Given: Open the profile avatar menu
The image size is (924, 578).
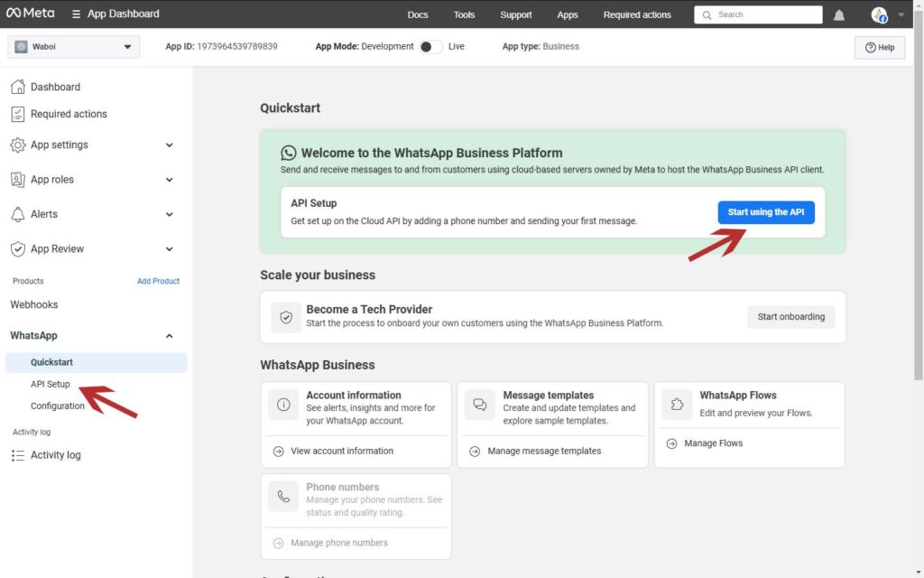Looking at the screenshot, I should coord(879,14).
